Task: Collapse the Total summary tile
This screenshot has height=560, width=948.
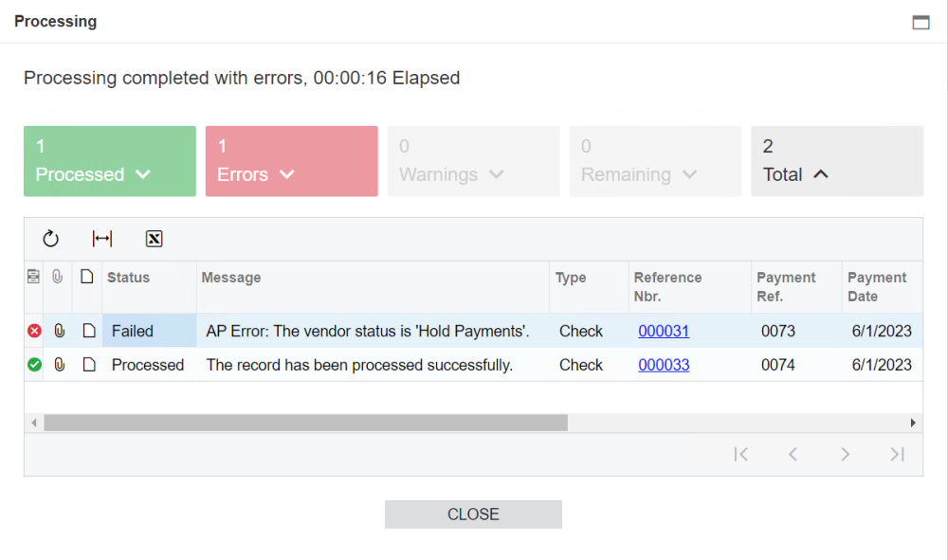Action: [x=823, y=174]
